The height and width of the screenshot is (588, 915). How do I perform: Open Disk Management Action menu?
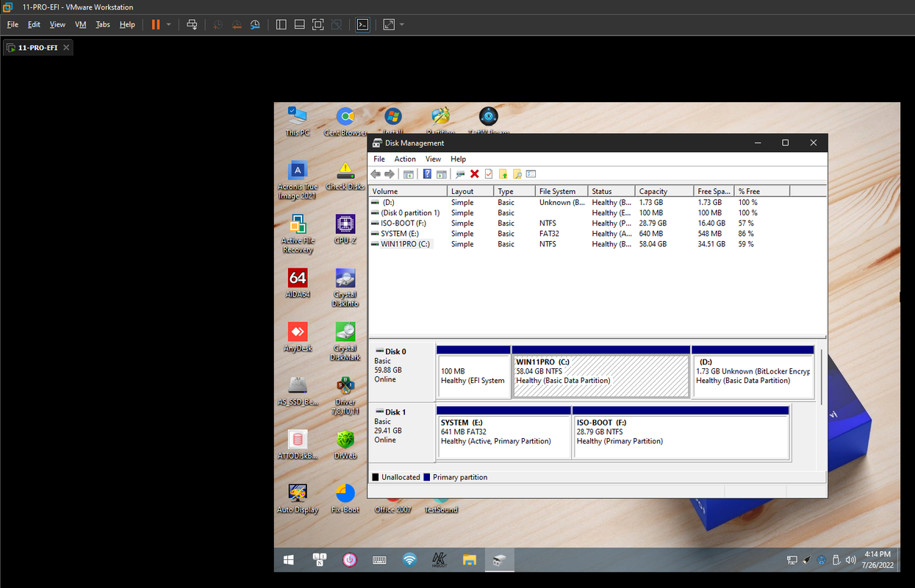point(405,159)
